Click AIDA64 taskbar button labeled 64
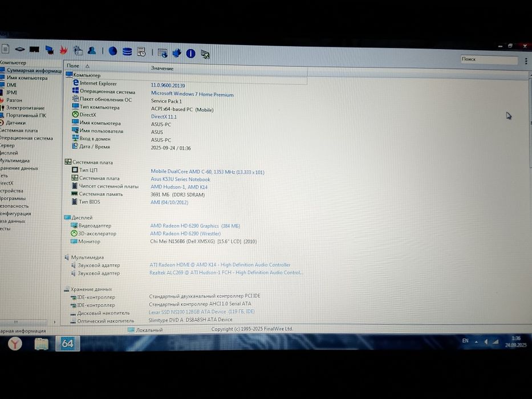 tap(67, 344)
